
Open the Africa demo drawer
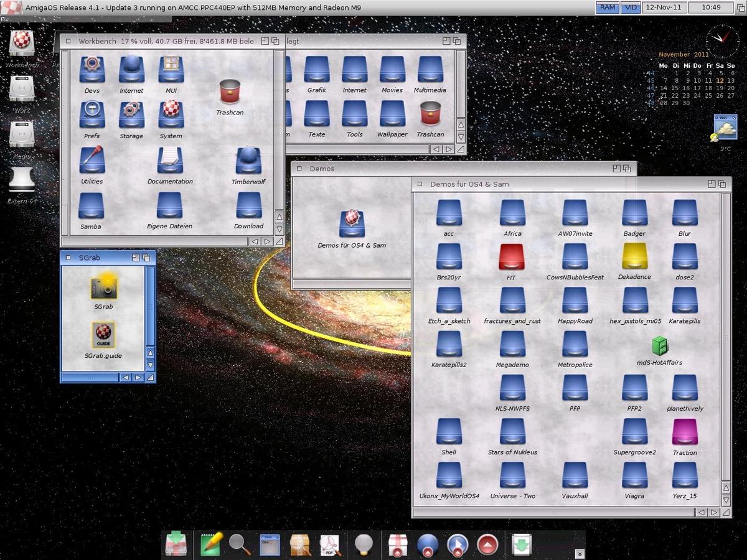point(512,213)
